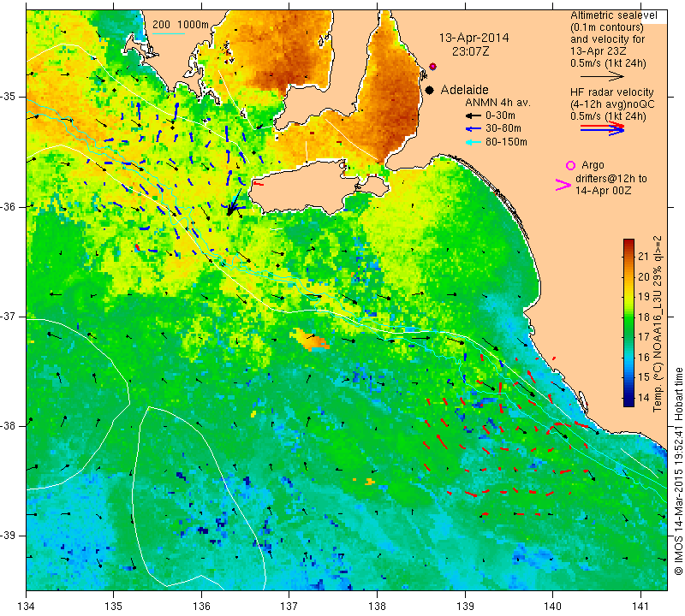Click the IMOS copyright timestamp text

click(678, 471)
